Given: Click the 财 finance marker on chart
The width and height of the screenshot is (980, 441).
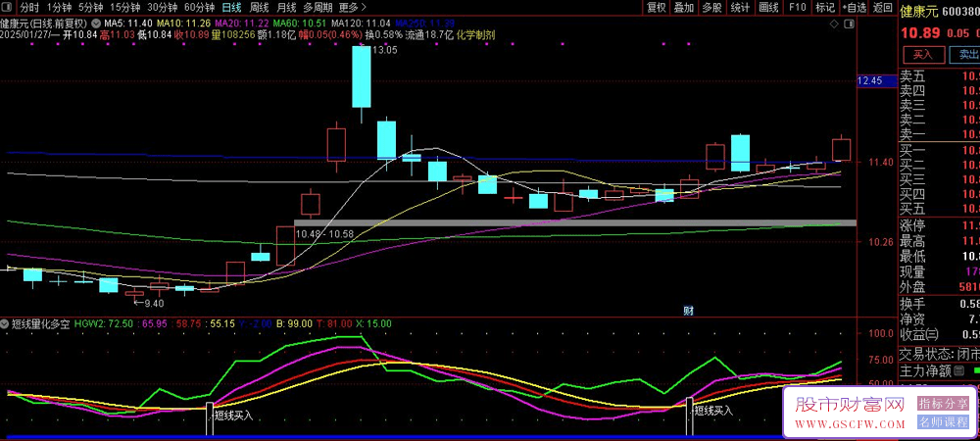Looking at the screenshot, I should point(689,310).
